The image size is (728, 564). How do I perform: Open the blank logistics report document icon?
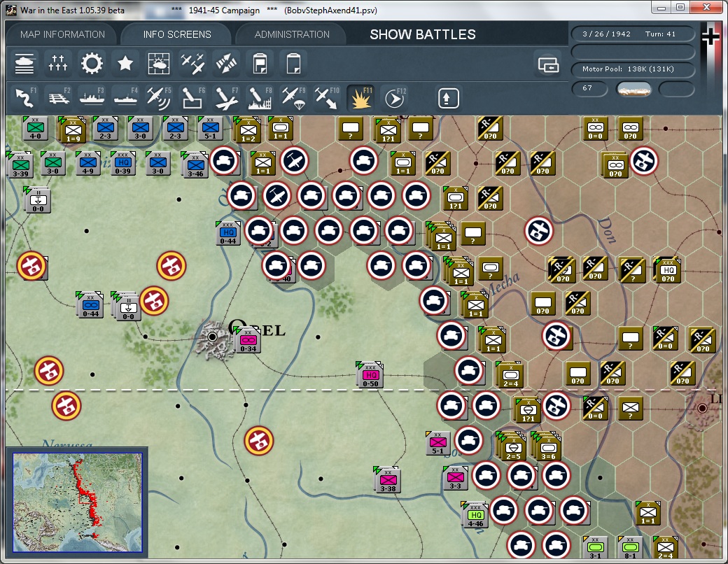[x=293, y=63]
